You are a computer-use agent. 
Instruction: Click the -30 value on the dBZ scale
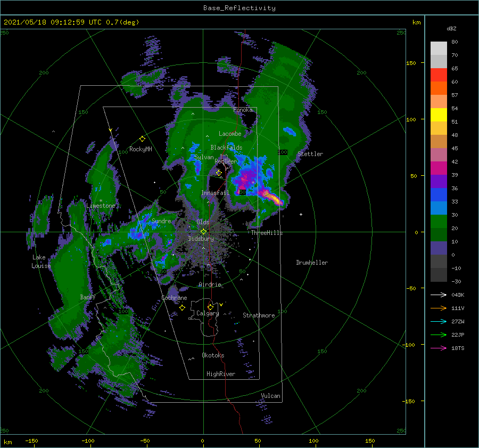pos(456,281)
